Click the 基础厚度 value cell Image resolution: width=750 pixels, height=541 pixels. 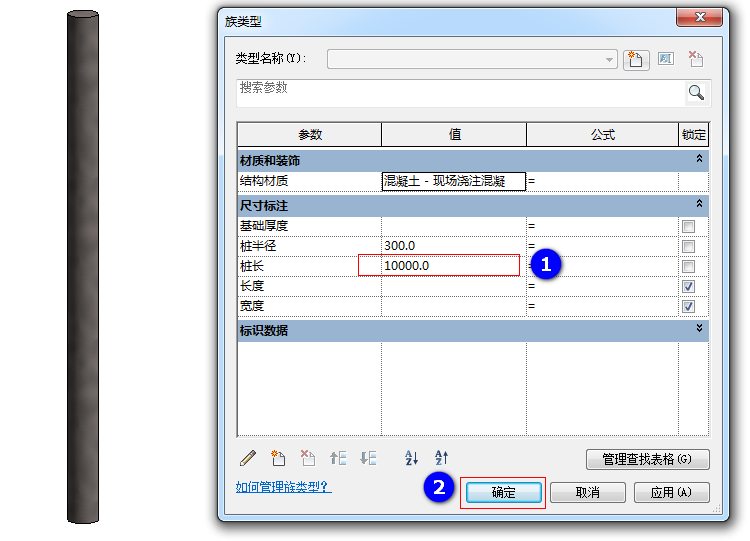[x=453, y=226]
